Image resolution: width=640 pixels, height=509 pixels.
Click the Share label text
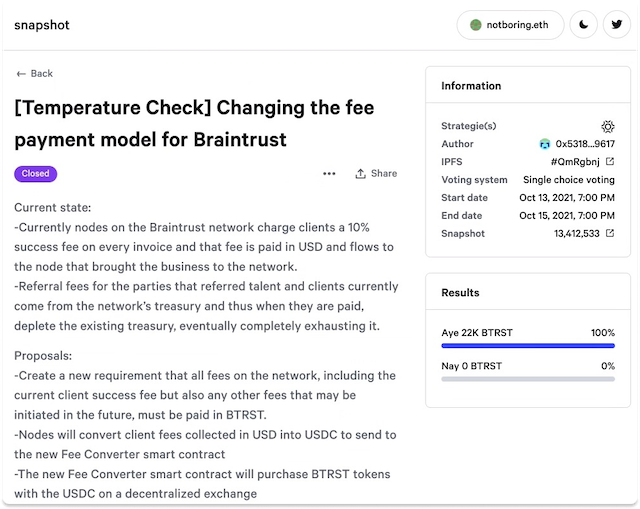(x=384, y=173)
